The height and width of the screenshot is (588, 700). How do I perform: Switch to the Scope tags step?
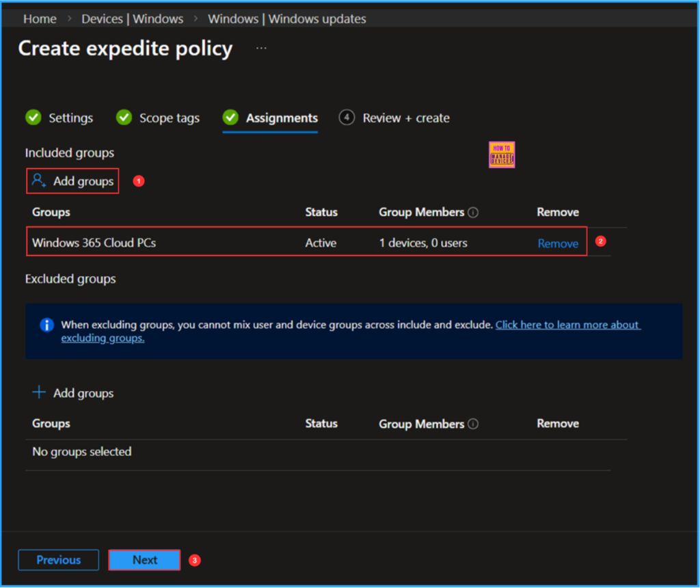(168, 118)
